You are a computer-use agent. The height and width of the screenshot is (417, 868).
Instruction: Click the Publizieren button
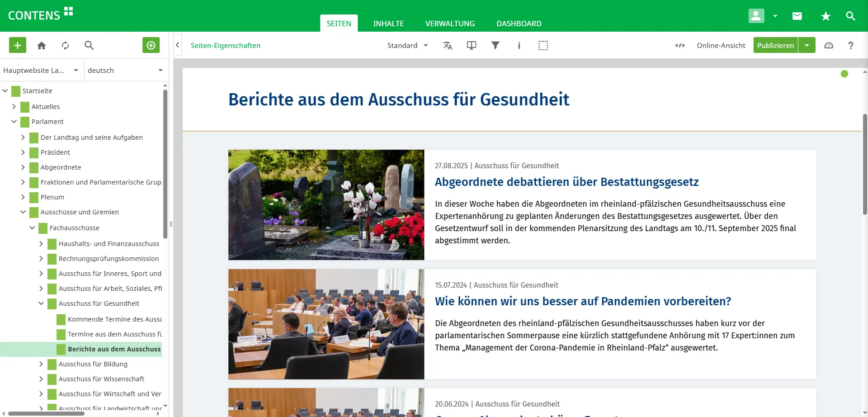775,45
